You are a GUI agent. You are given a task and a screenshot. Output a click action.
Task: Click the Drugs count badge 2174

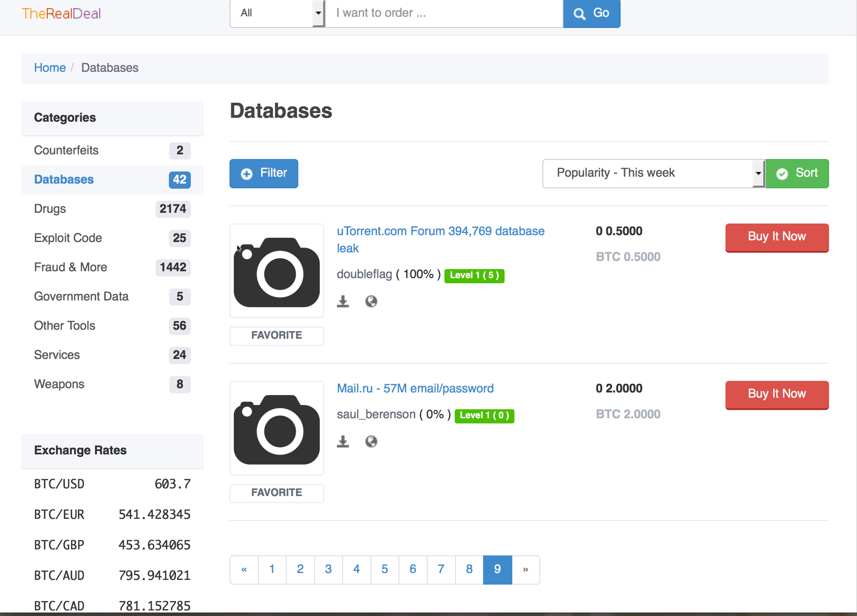click(x=173, y=209)
